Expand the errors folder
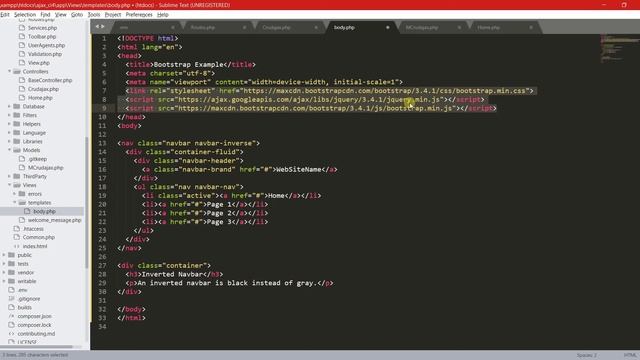Screen dimensions: 640x360 tap(15, 194)
